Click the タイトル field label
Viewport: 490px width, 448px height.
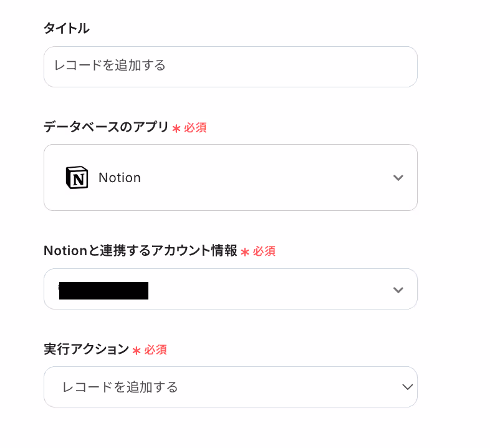[x=67, y=29]
